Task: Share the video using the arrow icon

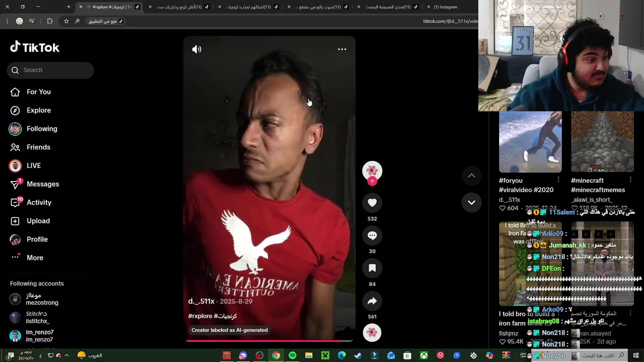Action: (x=372, y=301)
